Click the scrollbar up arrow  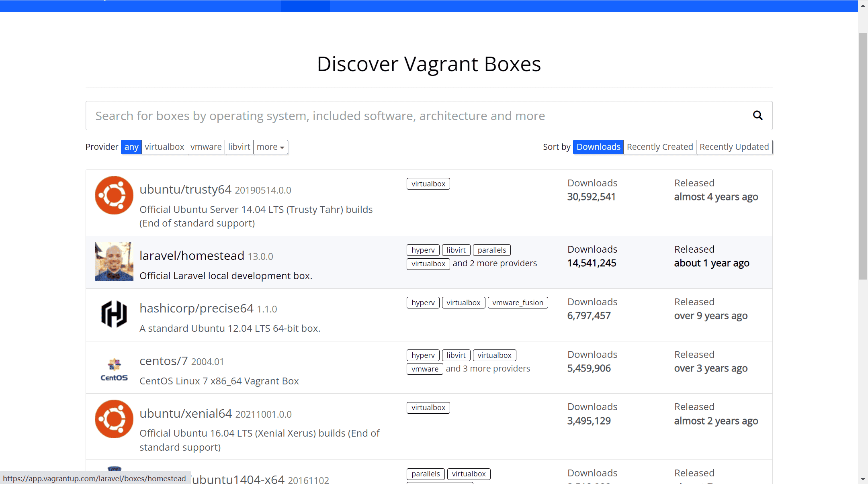[863, 6]
